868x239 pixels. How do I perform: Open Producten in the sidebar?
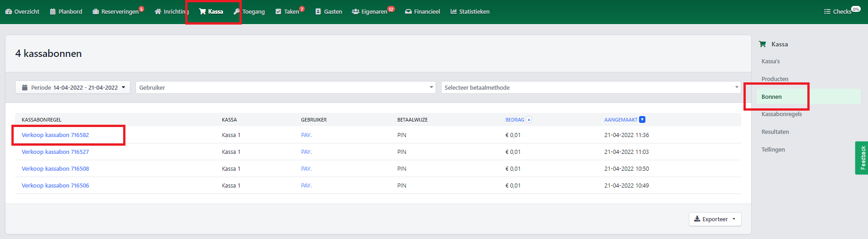pyautogui.click(x=774, y=79)
